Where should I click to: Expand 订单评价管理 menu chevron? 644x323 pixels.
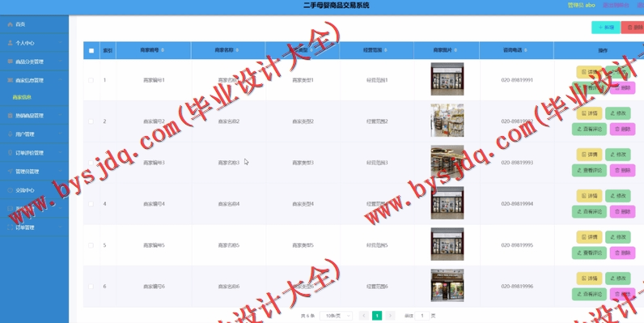[x=61, y=152]
